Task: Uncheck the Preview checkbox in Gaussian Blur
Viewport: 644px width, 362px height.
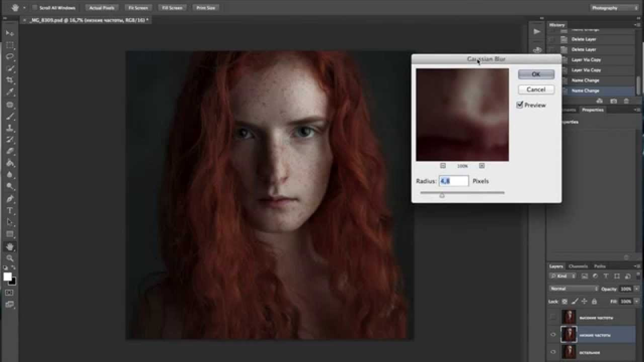Action: pos(520,105)
